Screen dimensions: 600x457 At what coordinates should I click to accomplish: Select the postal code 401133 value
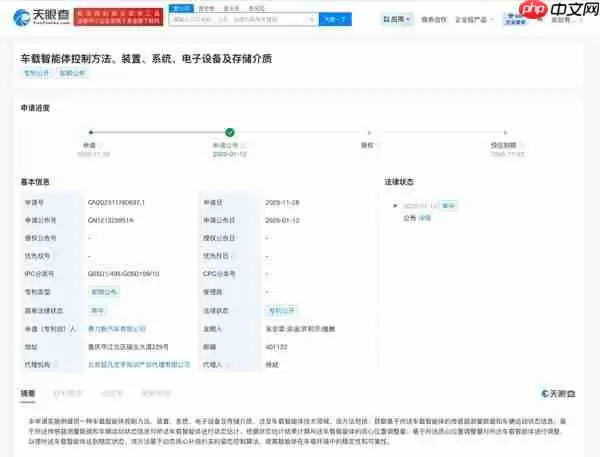pos(276,347)
